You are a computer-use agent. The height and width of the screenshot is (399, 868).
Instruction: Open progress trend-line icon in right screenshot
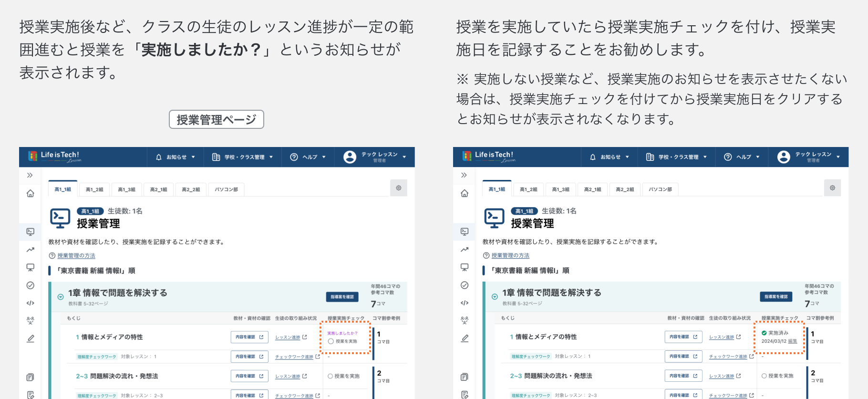pos(464,250)
